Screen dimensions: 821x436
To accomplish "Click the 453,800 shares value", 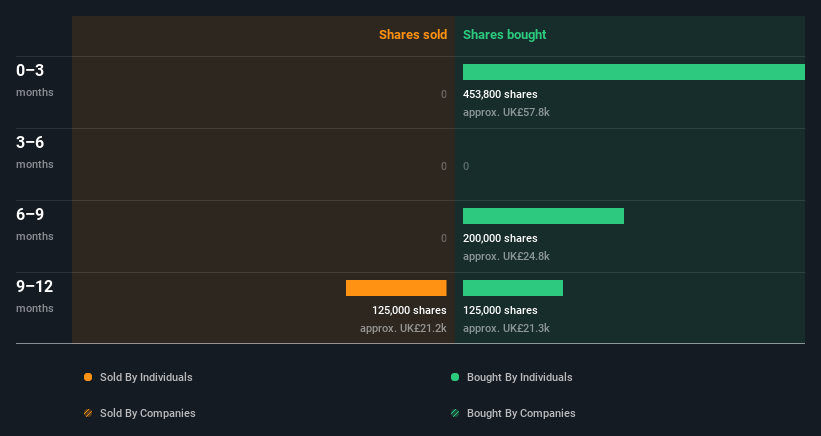I will coord(500,94).
